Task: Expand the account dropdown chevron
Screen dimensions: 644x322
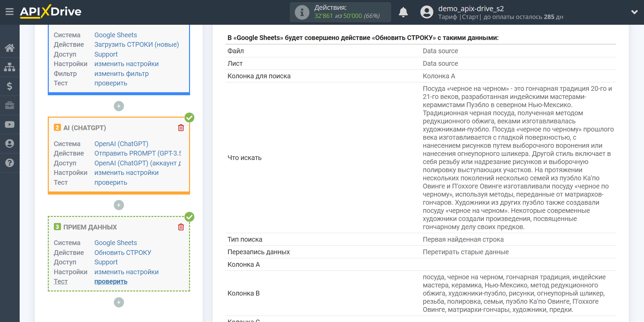Action: click(634, 12)
